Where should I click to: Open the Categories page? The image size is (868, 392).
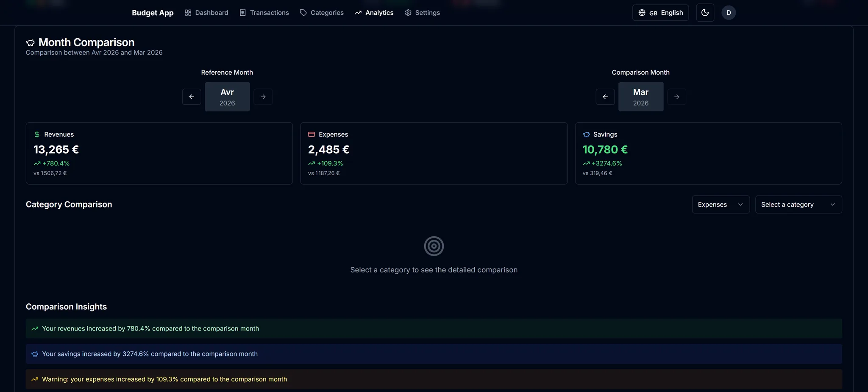click(322, 13)
